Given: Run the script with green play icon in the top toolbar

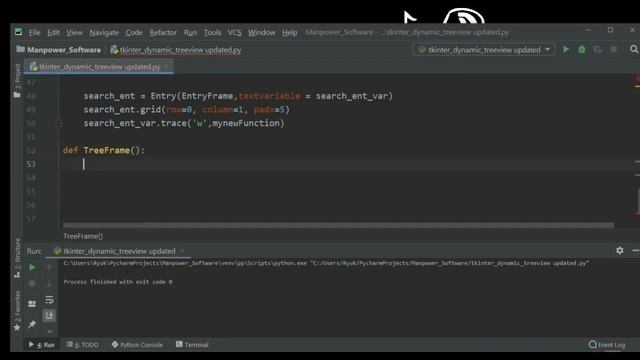Looking at the screenshot, I should tap(566, 49).
